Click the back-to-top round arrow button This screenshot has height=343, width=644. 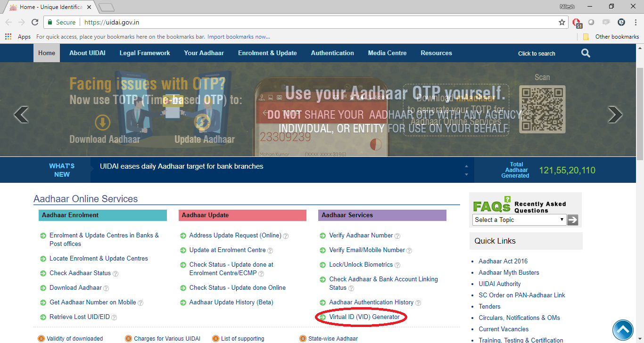pos(623,329)
